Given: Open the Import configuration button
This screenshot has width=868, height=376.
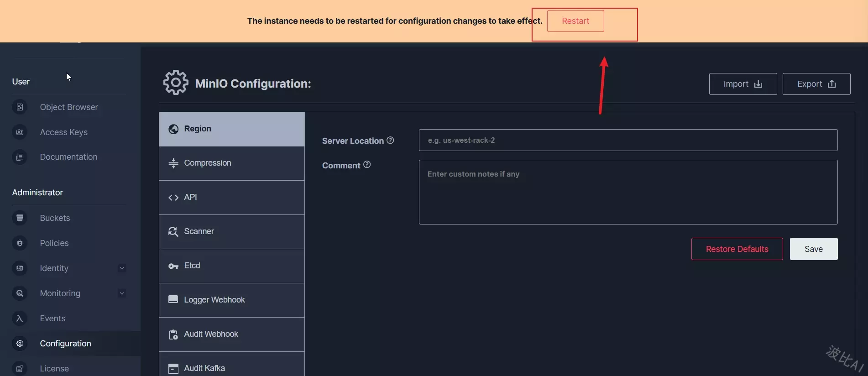Looking at the screenshot, I should [x=743, y=84].
